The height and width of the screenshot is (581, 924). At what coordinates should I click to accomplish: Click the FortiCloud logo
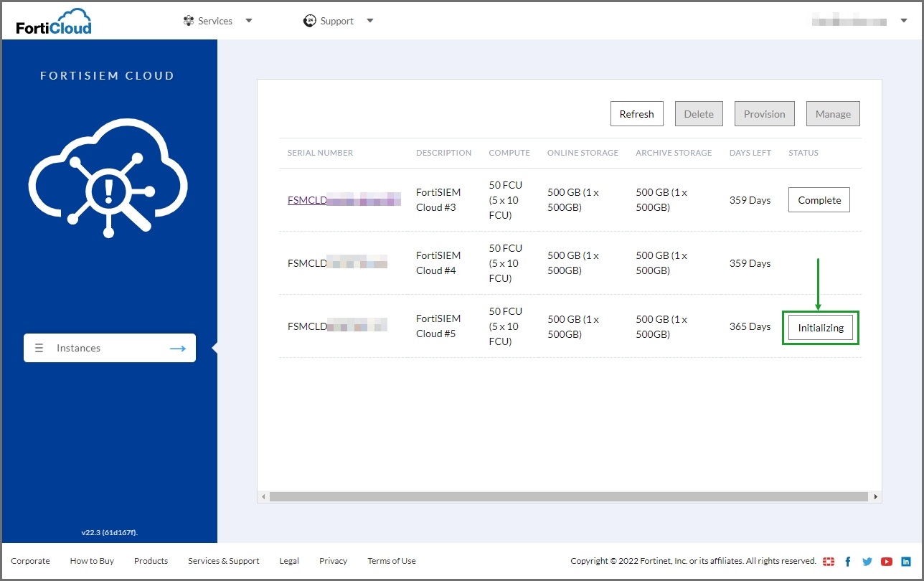[x=54, y=22]
